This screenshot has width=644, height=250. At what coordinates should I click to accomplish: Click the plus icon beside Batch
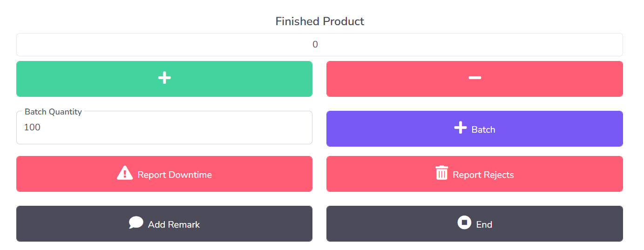[460, 128]
